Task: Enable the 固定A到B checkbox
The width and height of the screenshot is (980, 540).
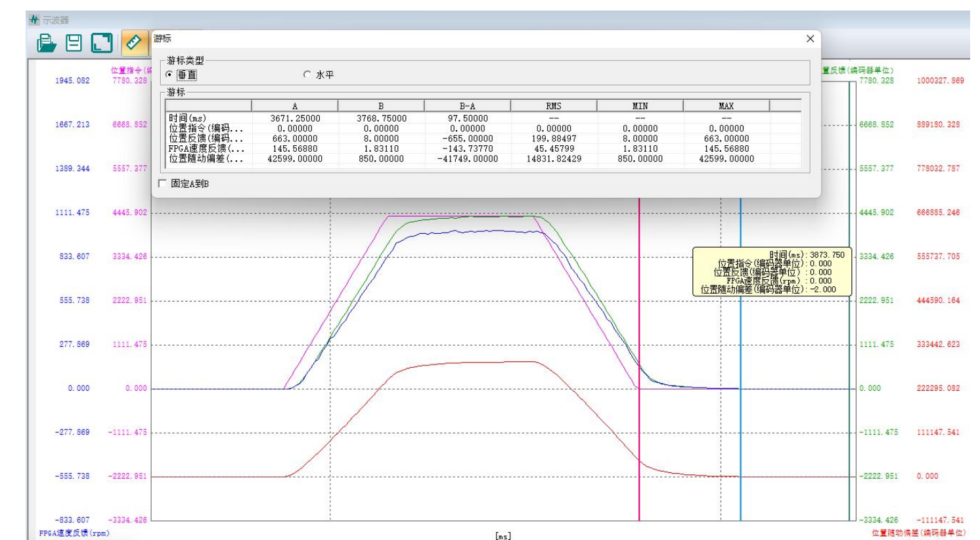Action: click(163, 184)
